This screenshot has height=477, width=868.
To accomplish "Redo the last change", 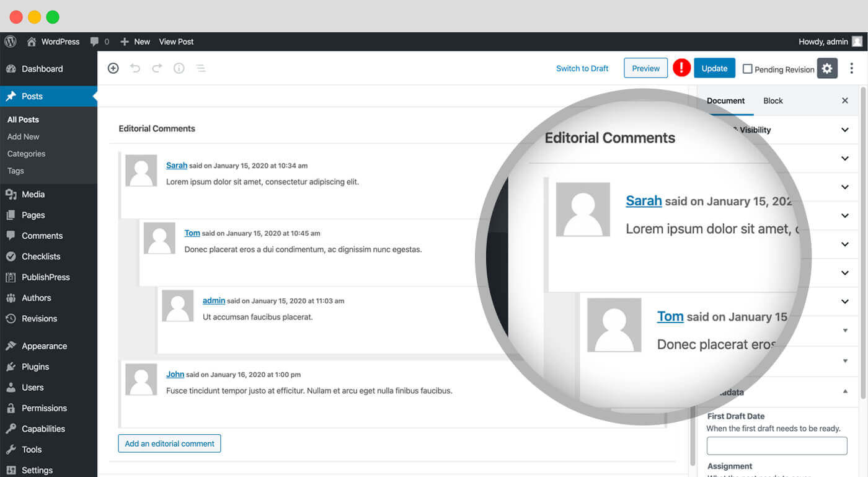I will pyautogui.click(x=157, y=68).
